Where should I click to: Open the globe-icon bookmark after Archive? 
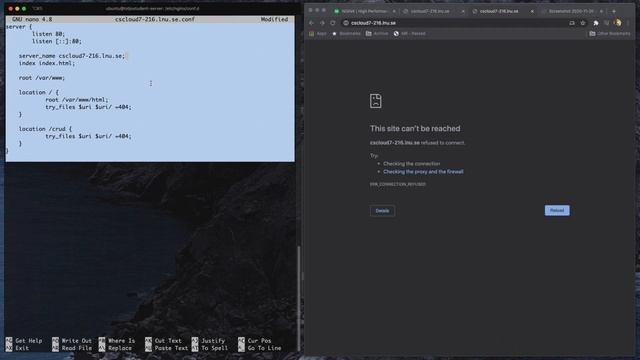coord(409,33)
